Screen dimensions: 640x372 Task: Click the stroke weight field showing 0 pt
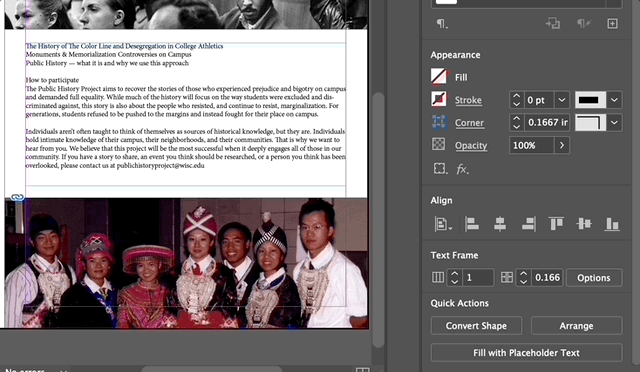538,100
